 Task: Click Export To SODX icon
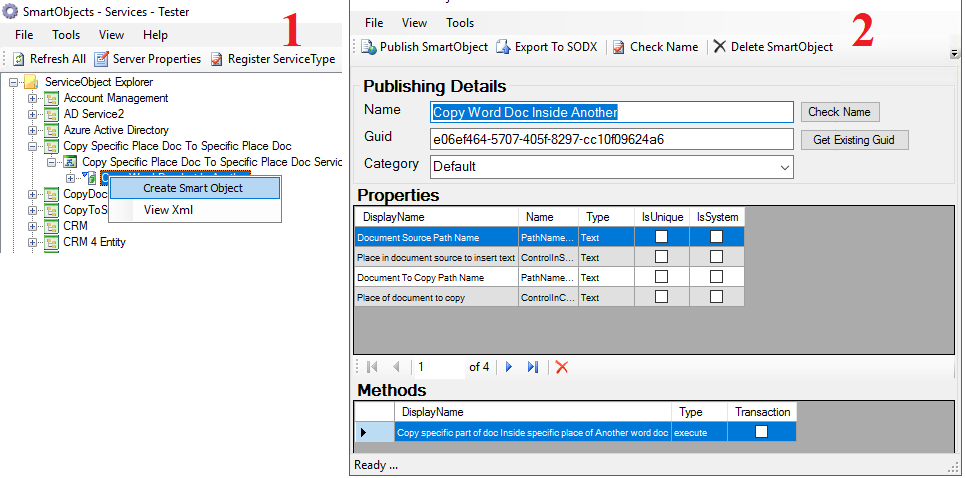504,47
